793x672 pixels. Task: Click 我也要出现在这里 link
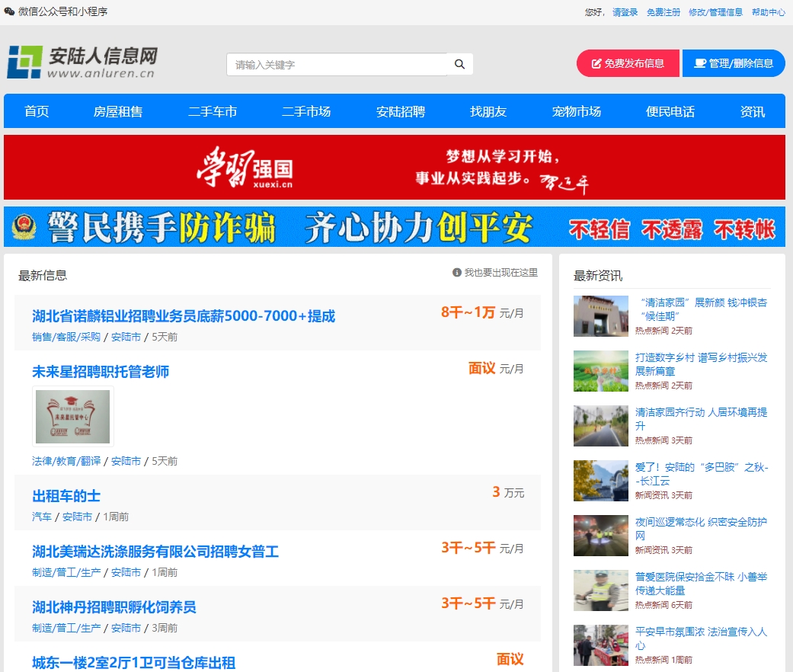tap(500, 273)
